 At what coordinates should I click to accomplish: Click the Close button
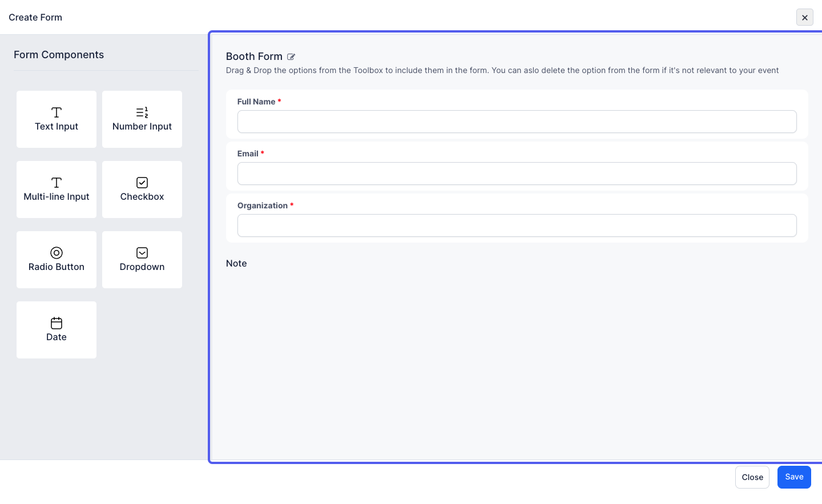752,477
